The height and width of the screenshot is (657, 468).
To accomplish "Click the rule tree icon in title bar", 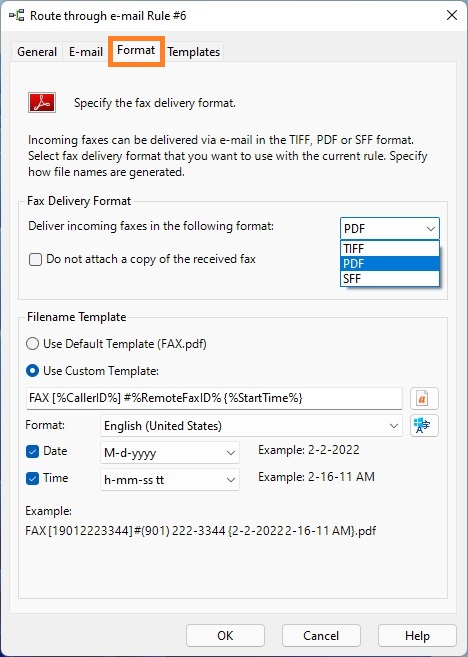I will pyautogui.click(x=17, y=16).
